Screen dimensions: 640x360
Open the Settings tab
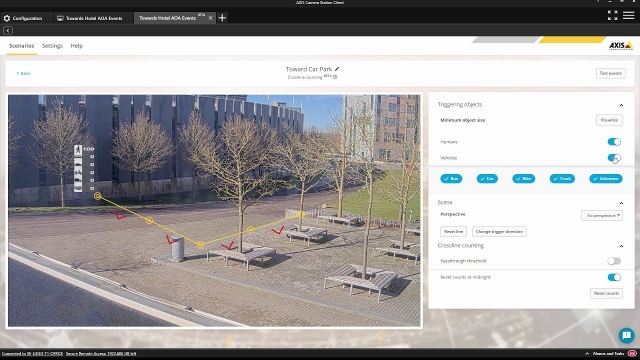[x=52, y=46]
